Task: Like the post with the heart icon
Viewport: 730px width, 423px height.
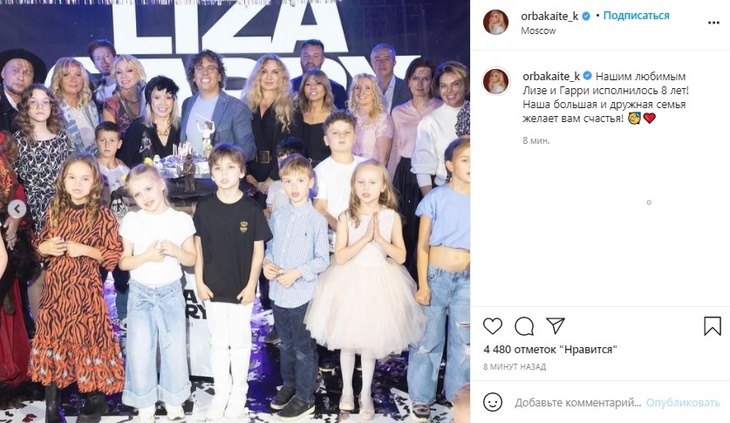Action: [493, 326]
